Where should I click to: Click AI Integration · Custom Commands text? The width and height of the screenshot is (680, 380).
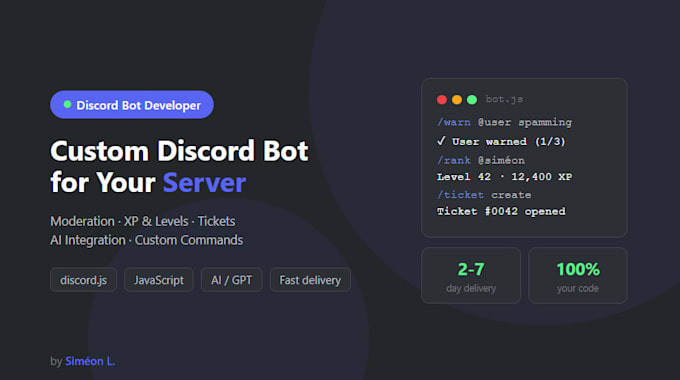click(x=147, y=240)
